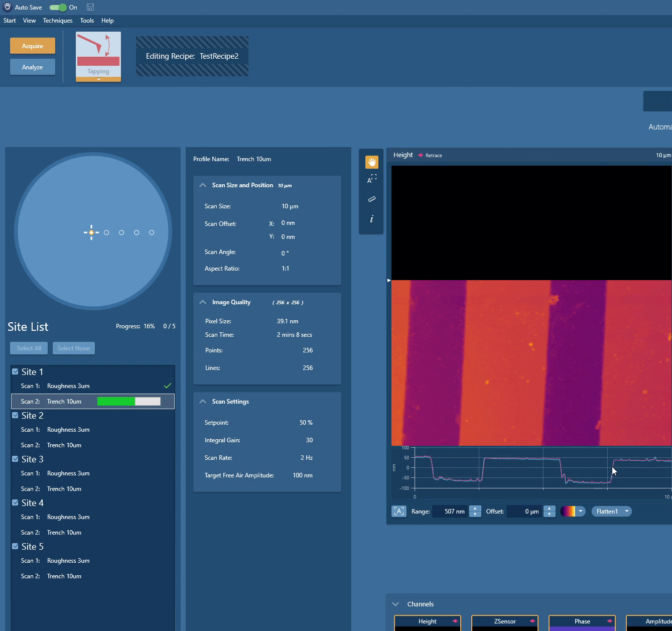Click the save recipe disk icon
The height and width of the screenshot is (631, 672).
pyautogui.click(x=90, y=7)
